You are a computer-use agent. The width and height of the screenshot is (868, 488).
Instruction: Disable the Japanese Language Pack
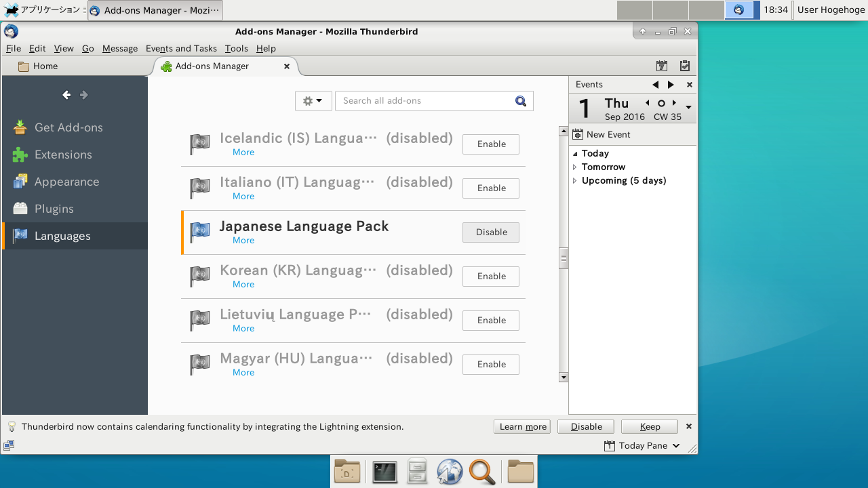(491, 232)
